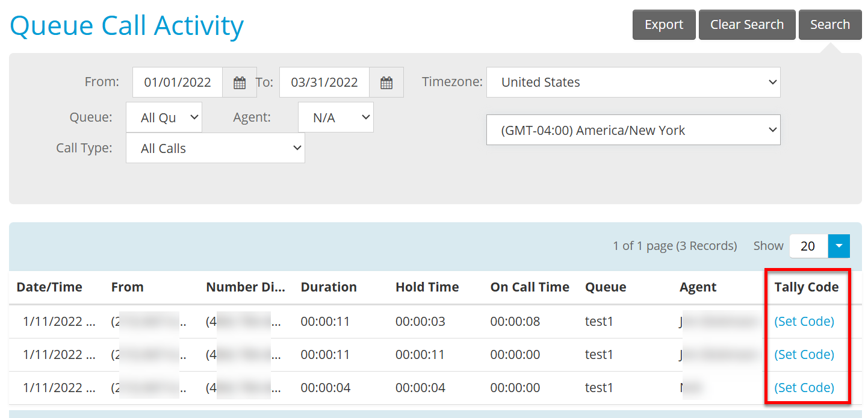Click the Clear Search button
This screenshot has height=418, width=868.
click(x=747, y=25)
